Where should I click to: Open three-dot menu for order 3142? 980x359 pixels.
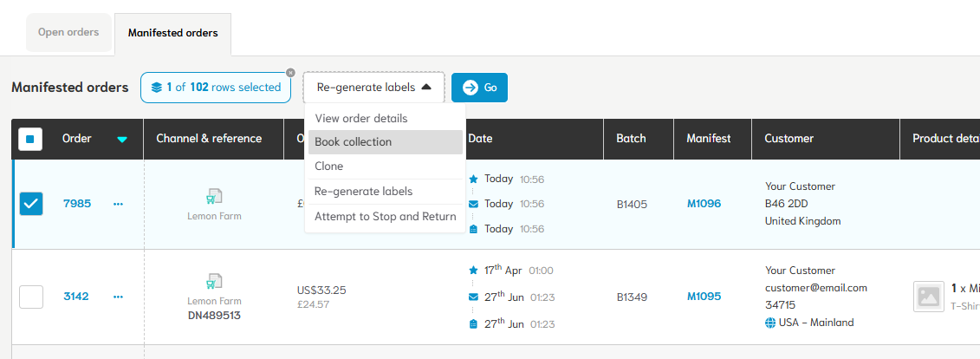click(x=118, y=297)
